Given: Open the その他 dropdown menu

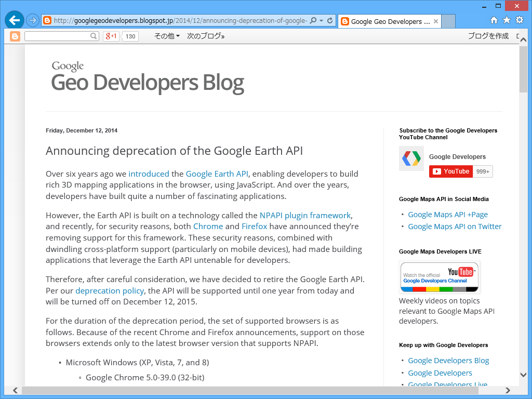Looking at the screenshot, I should click(x=166, y=36).
